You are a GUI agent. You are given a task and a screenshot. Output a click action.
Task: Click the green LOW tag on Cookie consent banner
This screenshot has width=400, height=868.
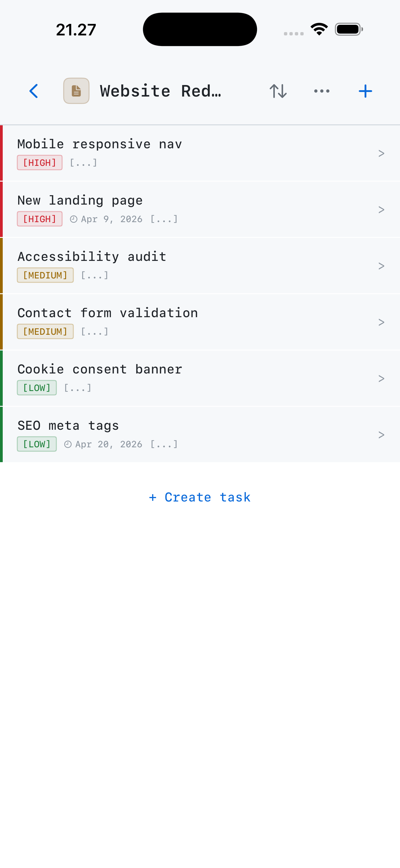37,388
